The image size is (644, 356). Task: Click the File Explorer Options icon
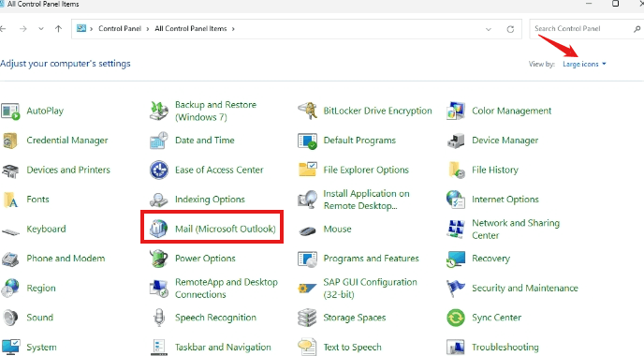(x=307, y=169)
